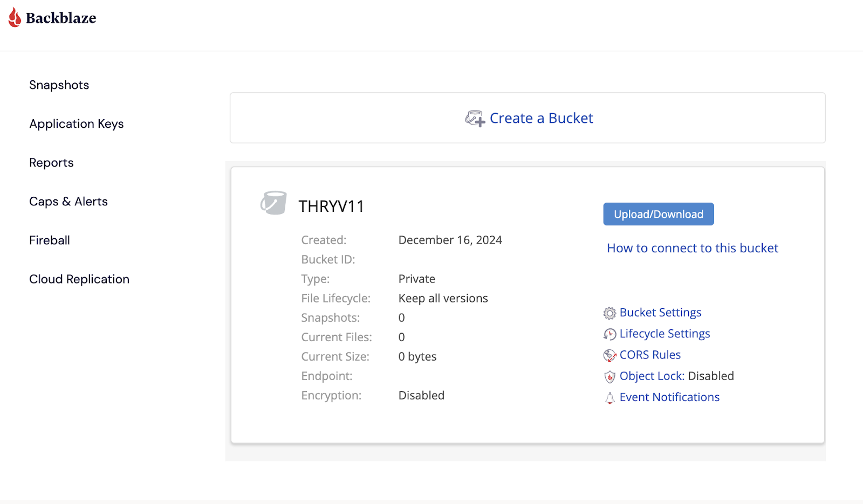Click the Bucket ID label
This screenshot has height=504, width=863.
tap(328, 259)
